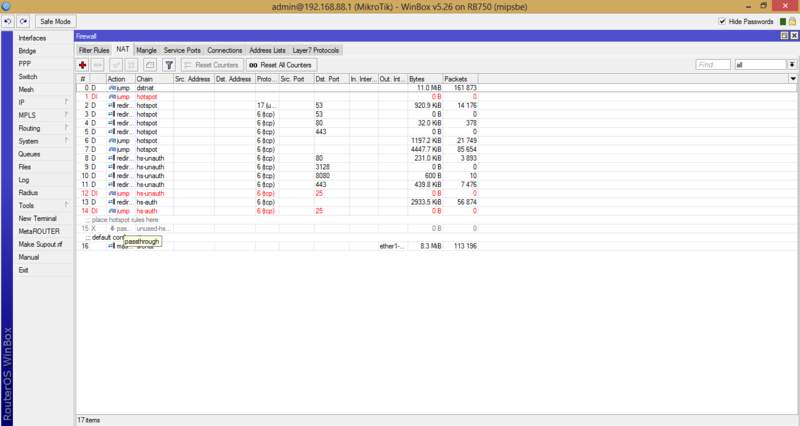Add a new NAT rule with plus icon
Screen dimensions: 800x426
tap(83, 65)
